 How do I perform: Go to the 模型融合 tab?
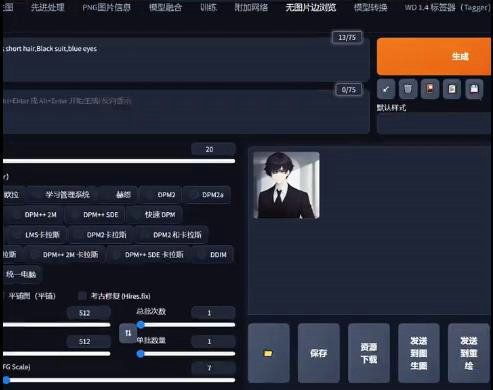[x=165, y=7]
